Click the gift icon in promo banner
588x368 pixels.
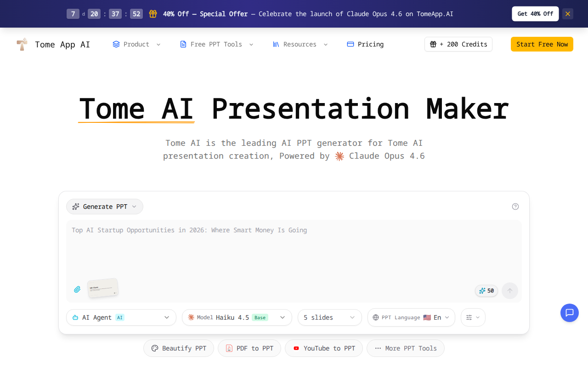click(x=153, y=14)
